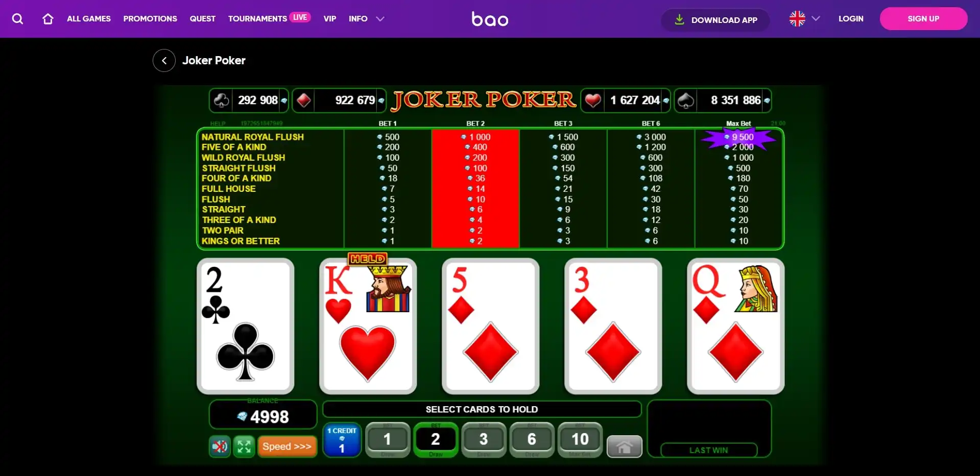
Task: Click the hearts jackpot icon
Action: 593,100
